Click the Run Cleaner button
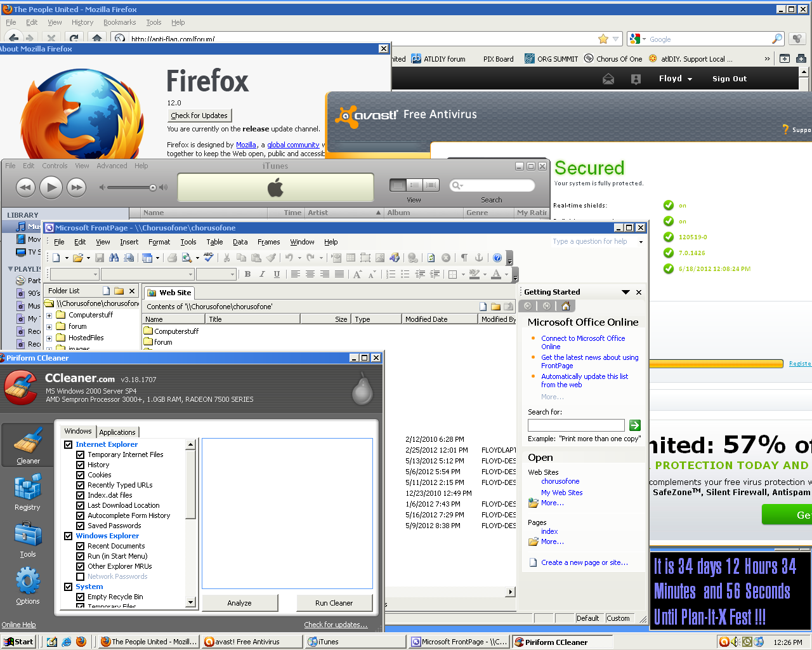 point(334,603)
